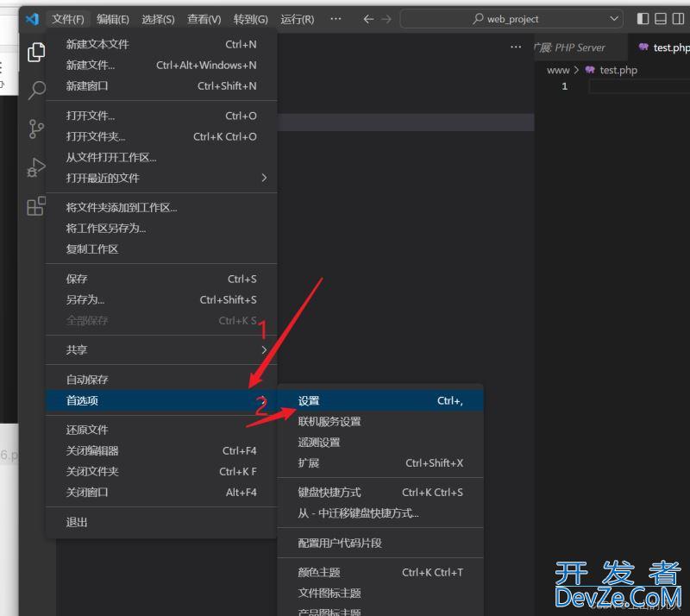690x616 pixels.
Task: Expand the command center dropdown chevron
Action: (x=614, y=18)
